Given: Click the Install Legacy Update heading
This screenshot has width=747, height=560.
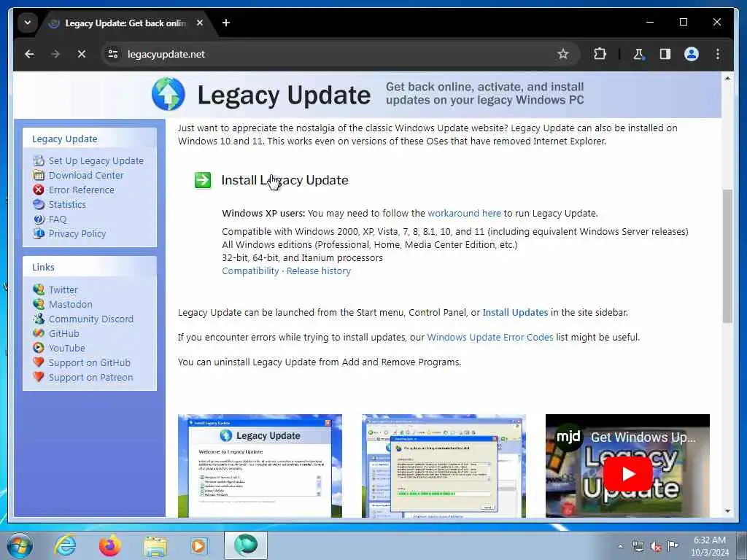Looking at the screenshot, I should [285, 180].
